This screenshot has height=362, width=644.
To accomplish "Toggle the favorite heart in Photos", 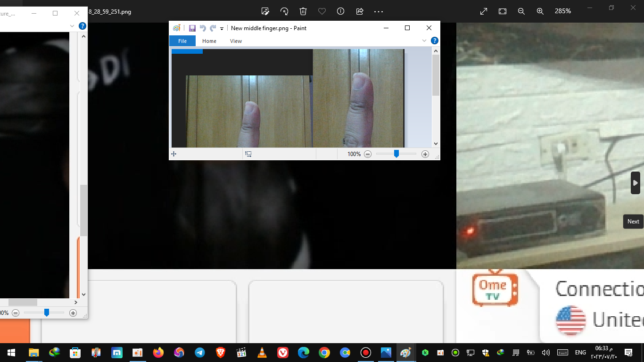I will tap(322, 11).
